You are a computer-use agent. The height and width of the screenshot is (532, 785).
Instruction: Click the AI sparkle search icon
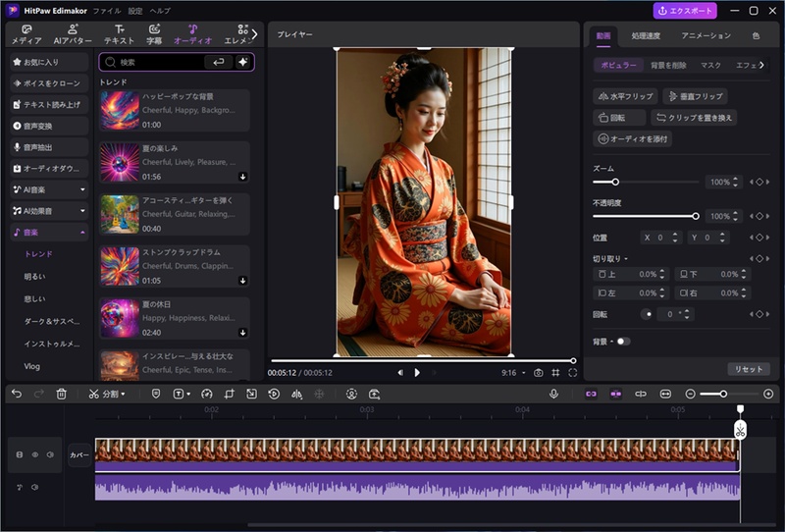click(242, 62)
